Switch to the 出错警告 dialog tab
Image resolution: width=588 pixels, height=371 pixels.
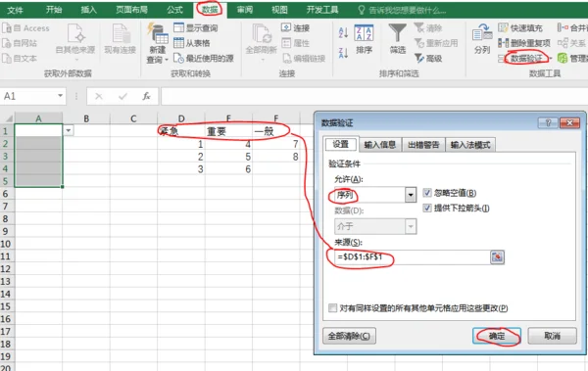pos(423,145)
